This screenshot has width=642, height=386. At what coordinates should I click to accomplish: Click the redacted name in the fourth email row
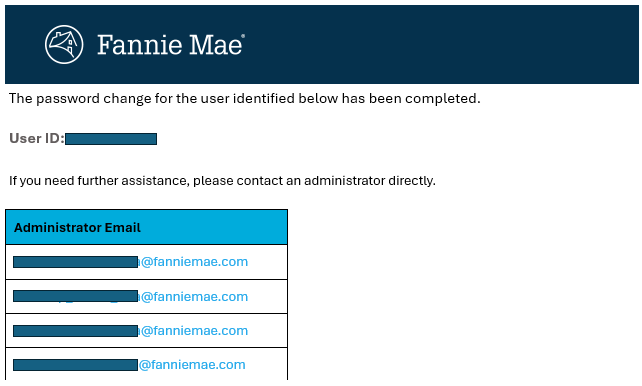tap(75, 365)
